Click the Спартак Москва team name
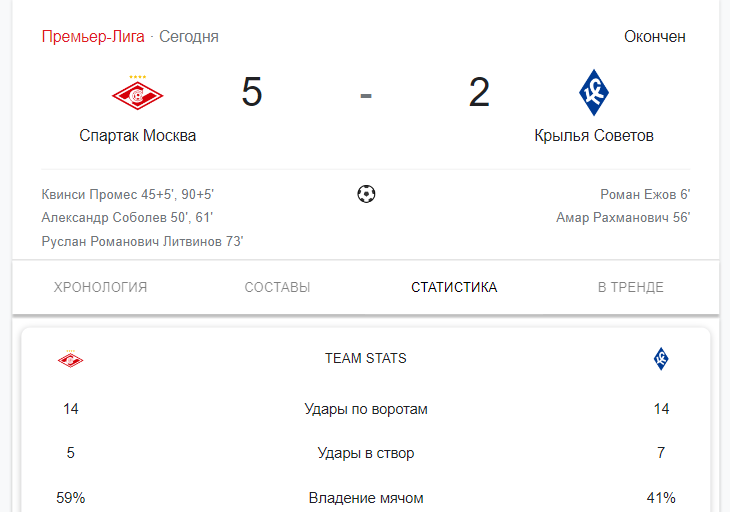Screen dimensions: 730x512 click(x=137, y=135)
